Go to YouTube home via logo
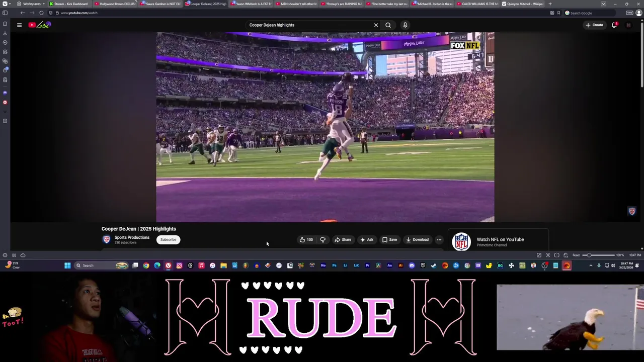644x362 pixels. click(39, 25)
